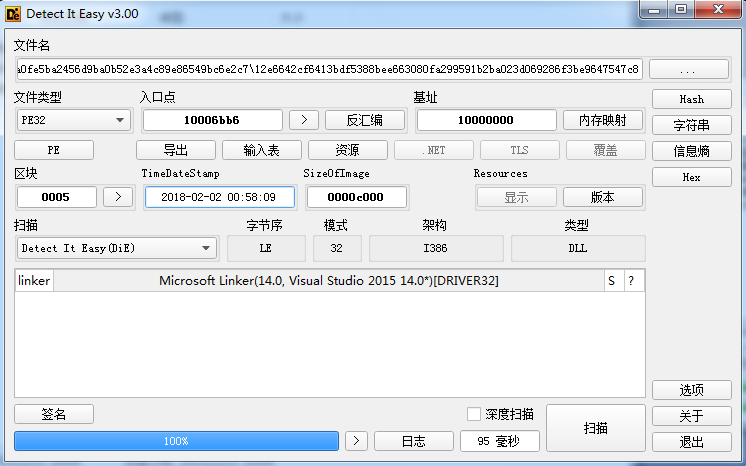Click the 100% scan progress bar

click(x=176, y=441)
